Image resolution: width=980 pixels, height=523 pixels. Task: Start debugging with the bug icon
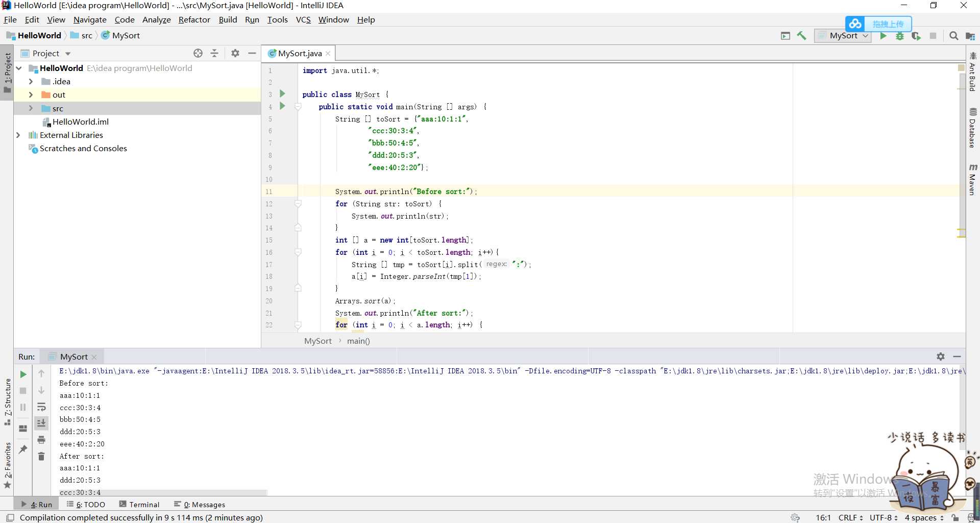point(900,36)
